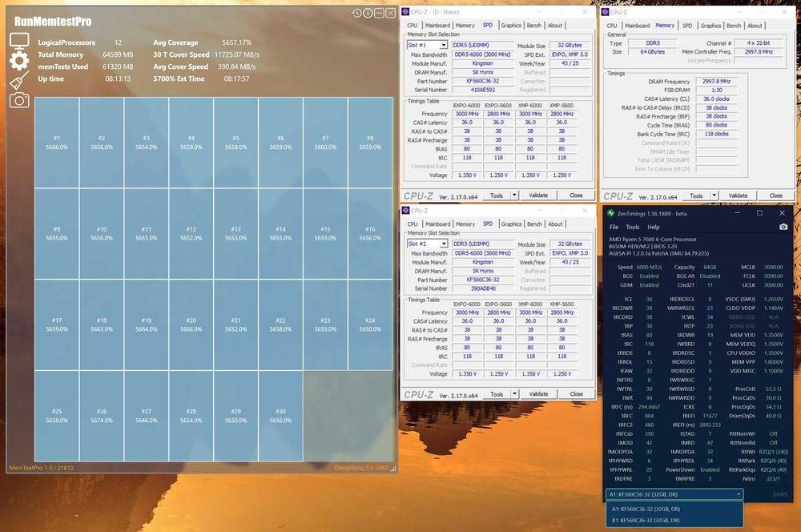
Task: Click MemTestPro 7.0 / 21812 footer text
Action: [x=42, y=468]
